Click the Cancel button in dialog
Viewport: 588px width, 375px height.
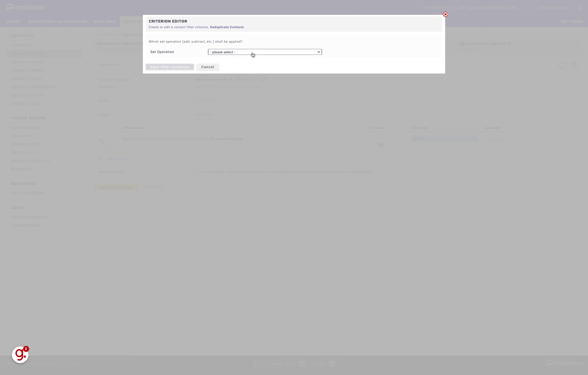(207, 66)
